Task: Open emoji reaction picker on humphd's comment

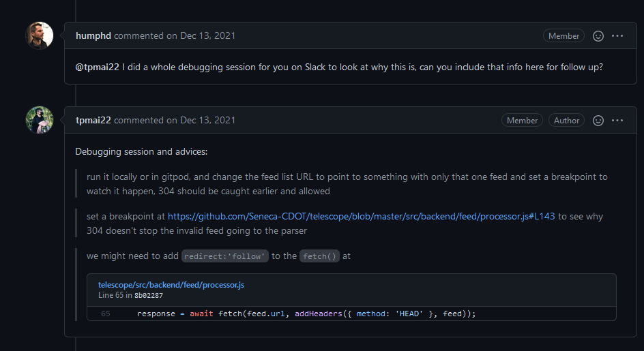Action: click(598, 36)
